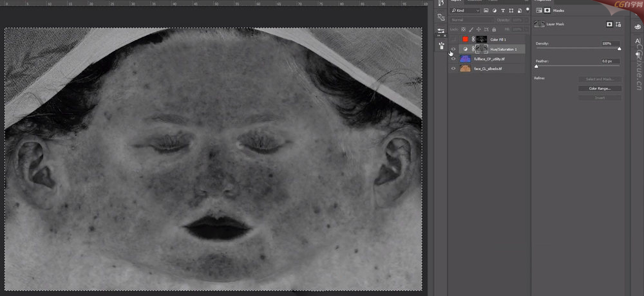Select the Hue/Saturation 1 mask thumbnail

482,49
